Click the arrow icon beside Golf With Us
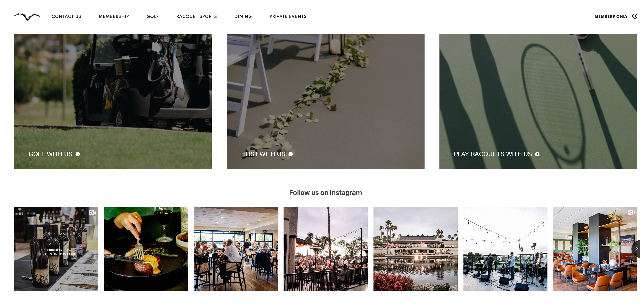The width and height of the screenshot is (644, 304). pos(78,154)
